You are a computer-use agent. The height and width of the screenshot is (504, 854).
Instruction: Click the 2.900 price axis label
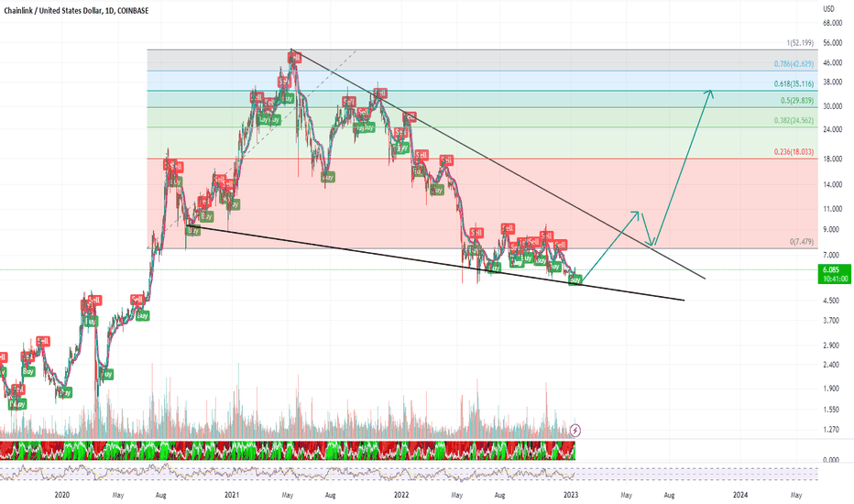pyautogui.click(x=831, y=345)
